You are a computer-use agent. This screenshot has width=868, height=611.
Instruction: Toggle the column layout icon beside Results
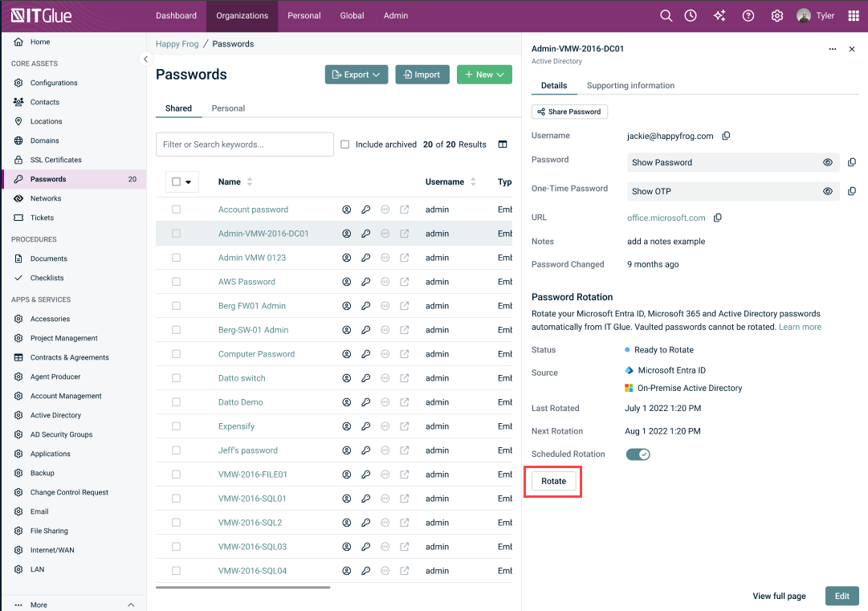point(502,145)
